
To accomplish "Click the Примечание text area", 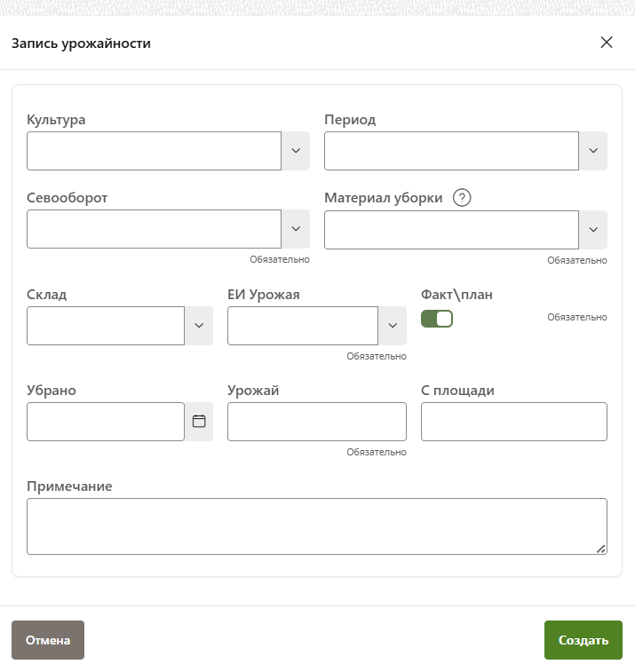I will 316,526.
